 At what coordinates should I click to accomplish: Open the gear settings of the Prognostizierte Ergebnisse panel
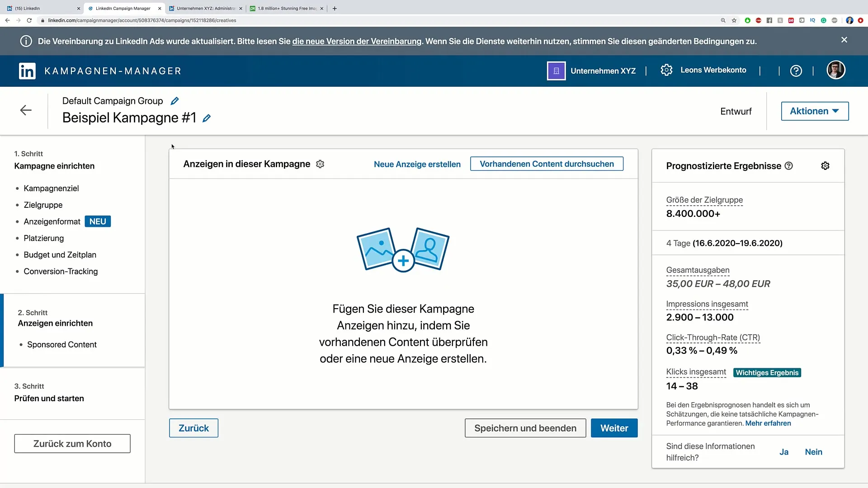(x=825, y=166)
